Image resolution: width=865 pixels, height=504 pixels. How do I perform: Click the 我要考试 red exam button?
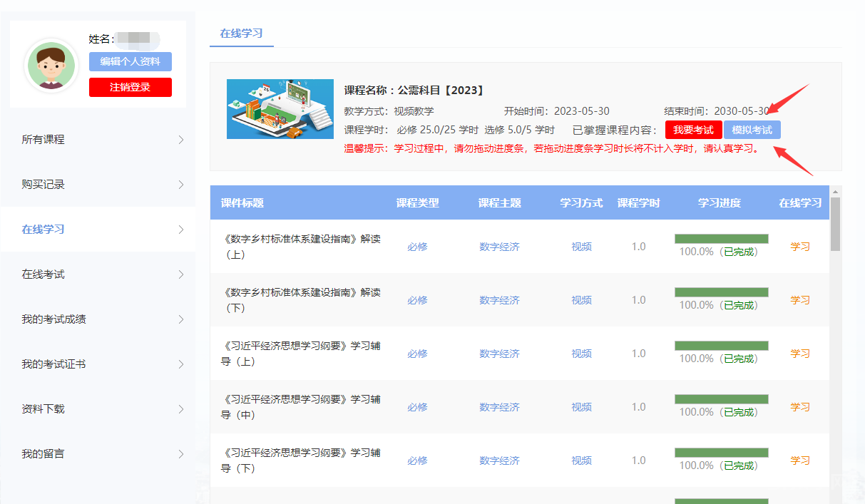tap(692, 130)
